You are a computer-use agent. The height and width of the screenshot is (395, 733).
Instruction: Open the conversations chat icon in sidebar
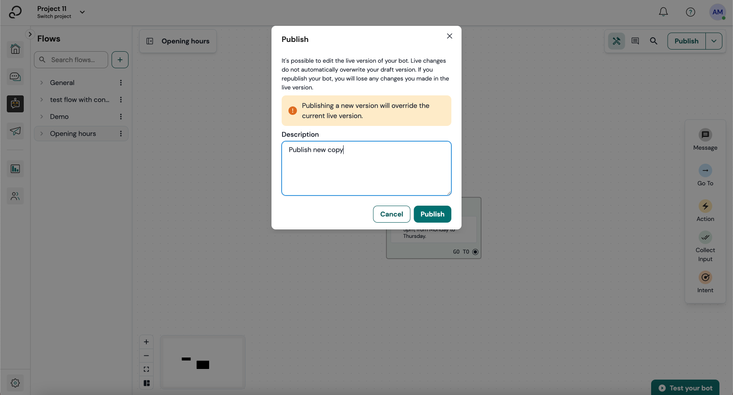click(x=15, y=76)
